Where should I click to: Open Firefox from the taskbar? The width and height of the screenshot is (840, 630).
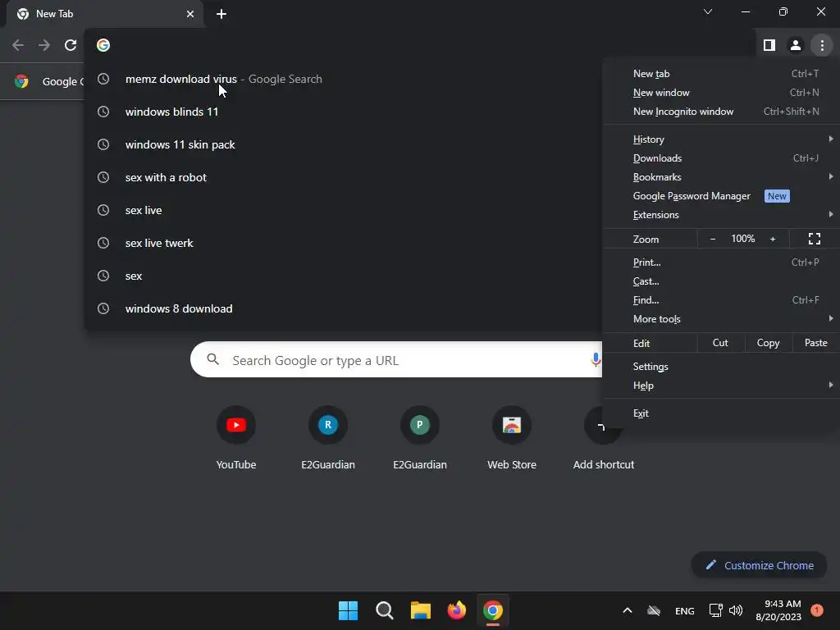pyautogui.click(x=456, y=610)
